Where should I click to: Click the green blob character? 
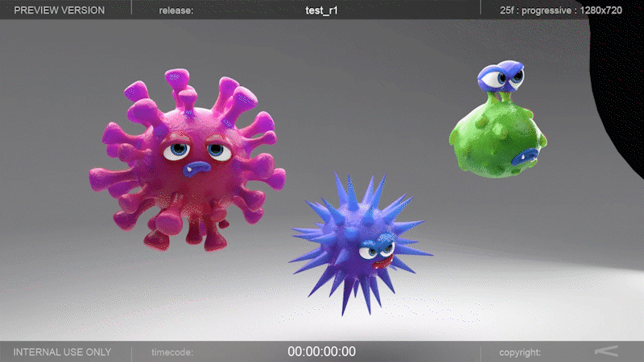tap(498, 119)
